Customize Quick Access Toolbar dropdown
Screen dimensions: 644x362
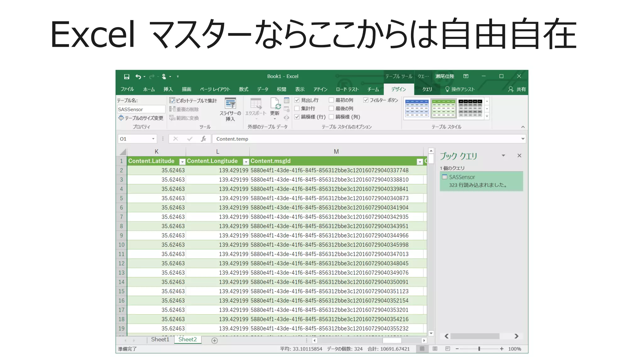(178, 77)
